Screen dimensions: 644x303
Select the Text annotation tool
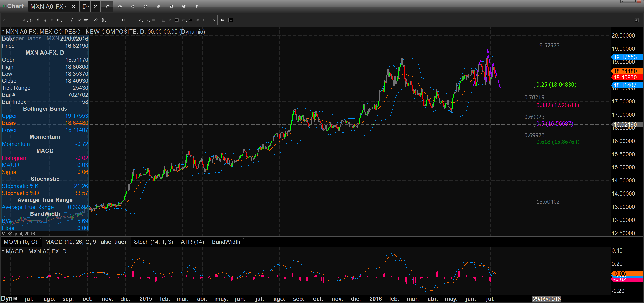pyautogui.click(x=133, y=20)
